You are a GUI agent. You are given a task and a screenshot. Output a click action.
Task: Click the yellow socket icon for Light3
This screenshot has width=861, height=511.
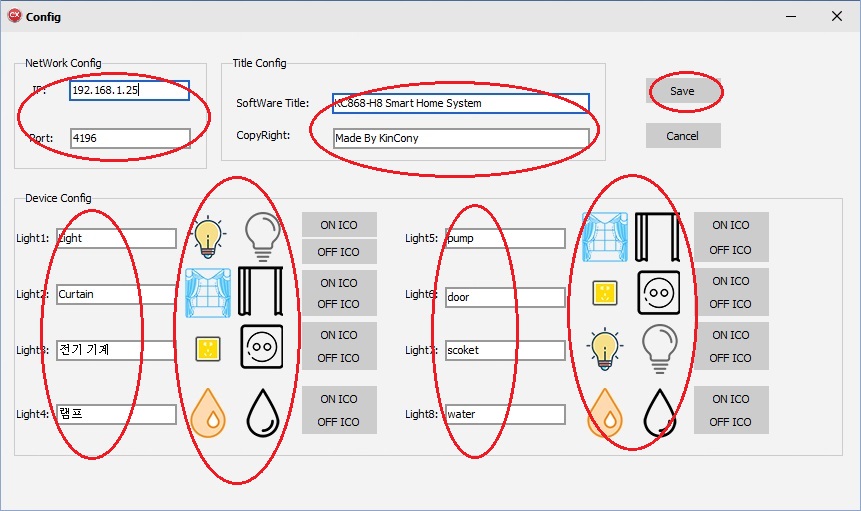coord(207,348)
